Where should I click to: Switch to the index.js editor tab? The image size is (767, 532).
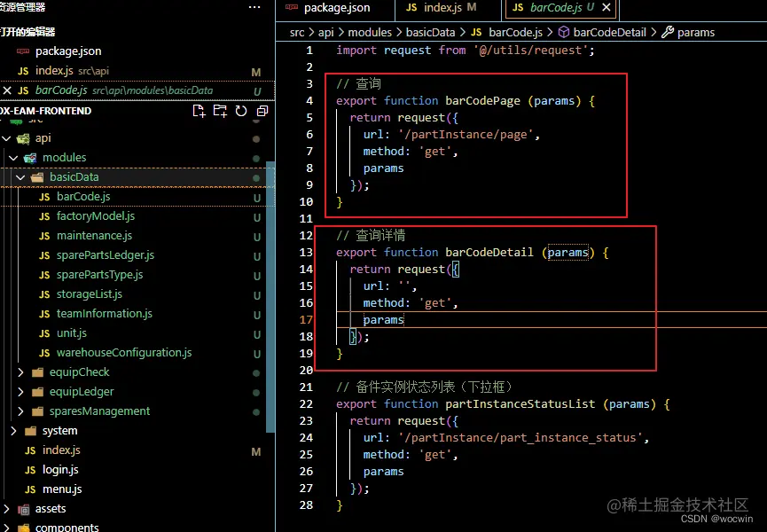click(442, 8)
